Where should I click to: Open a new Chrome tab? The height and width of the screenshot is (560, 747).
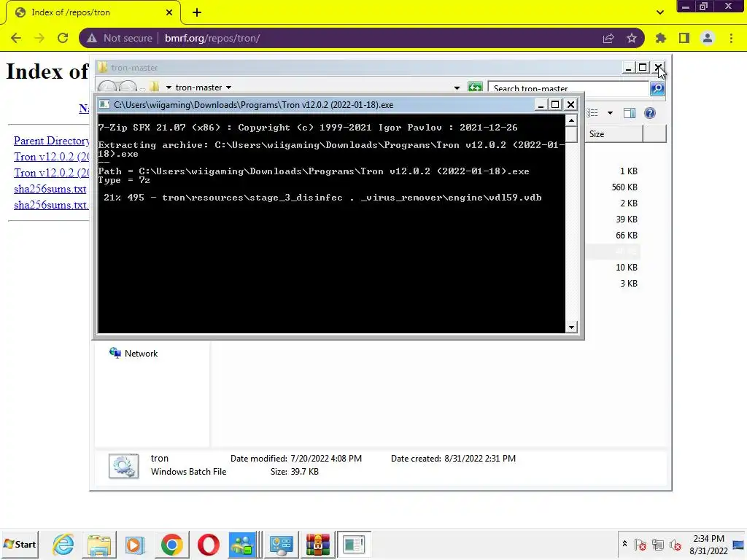pos(197,12)
